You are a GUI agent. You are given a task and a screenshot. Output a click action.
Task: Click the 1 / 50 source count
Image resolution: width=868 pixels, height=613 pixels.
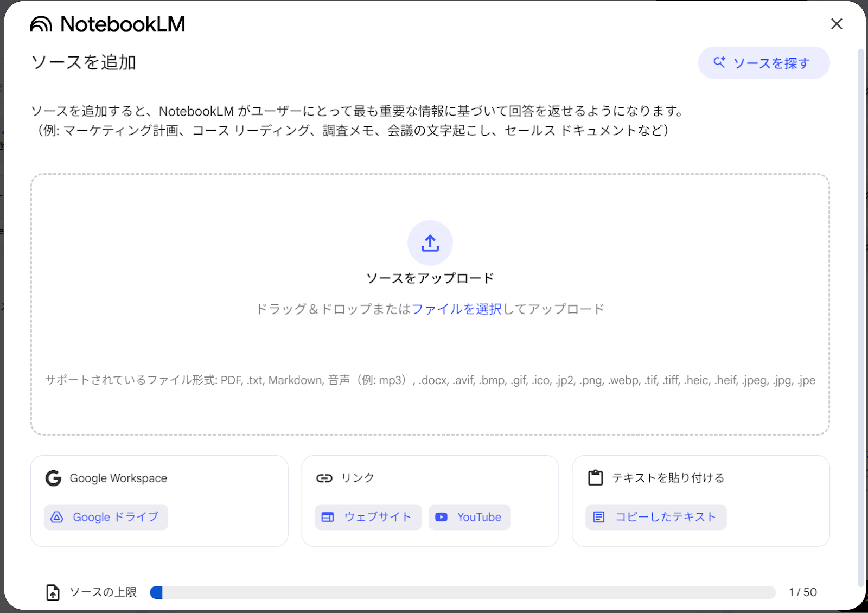click(x=803, y=592)
